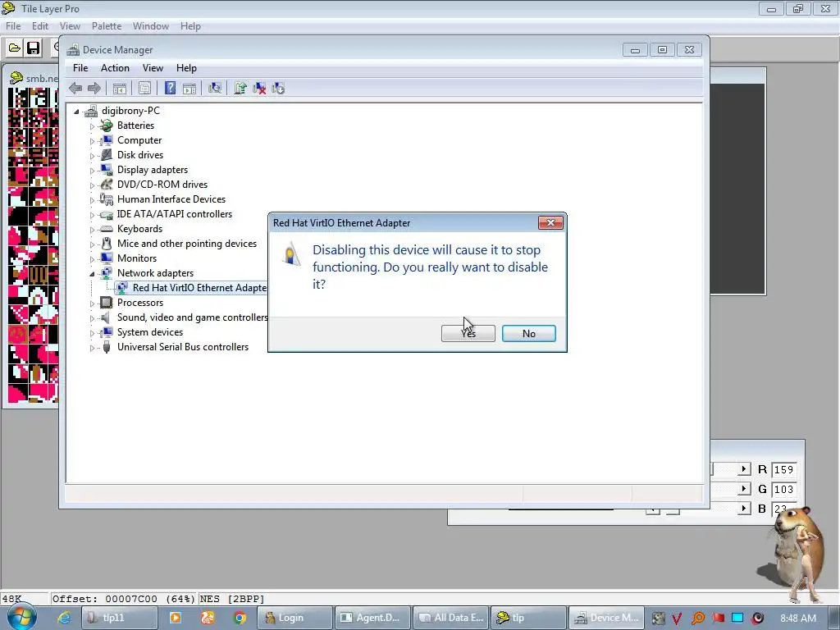Click the G value field showing 103
The height and width of the screenshot is (630, 840).
pyautogui.click(x=783, y=489)
